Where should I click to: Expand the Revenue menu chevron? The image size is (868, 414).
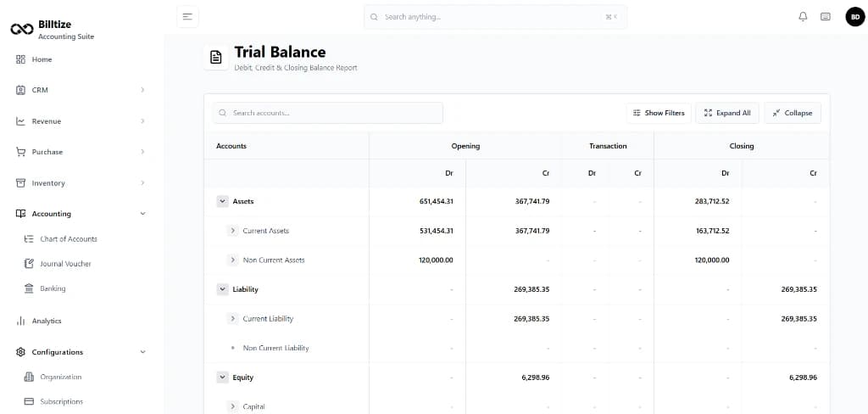pyautogui.click(x=142, y=121)
